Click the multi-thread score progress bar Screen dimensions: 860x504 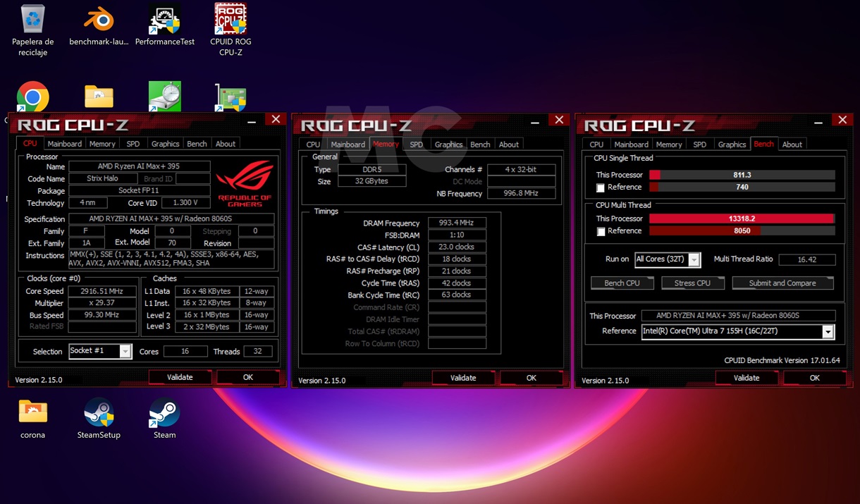coord(742,219)
